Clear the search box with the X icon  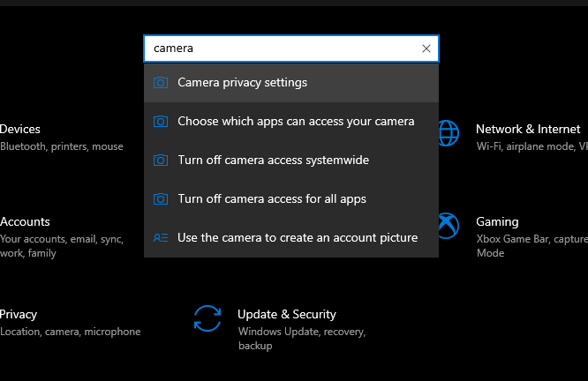point(426,49)
